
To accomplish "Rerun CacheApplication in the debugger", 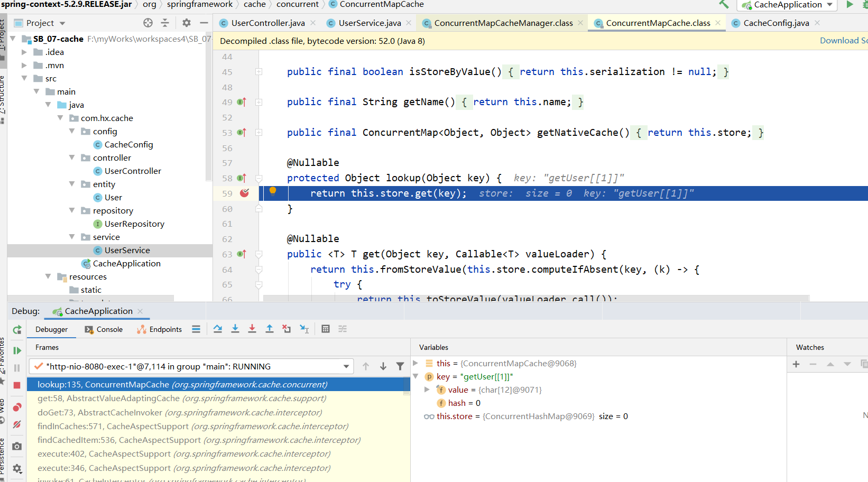I will pyautogui.click(x=17, y=330).
